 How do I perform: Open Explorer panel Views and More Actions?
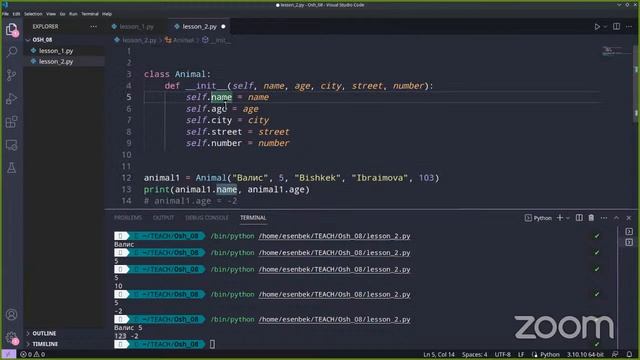coord(93,27)
